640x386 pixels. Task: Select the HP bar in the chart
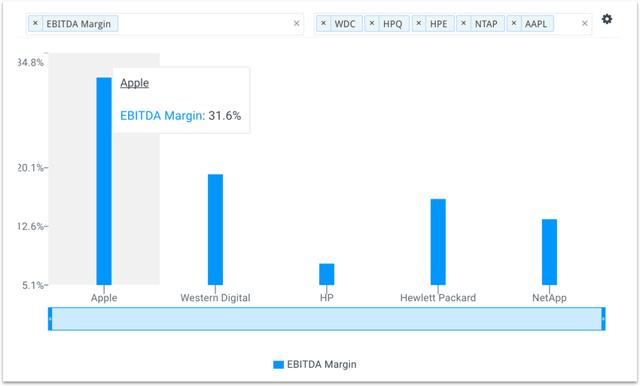(327, 274)
